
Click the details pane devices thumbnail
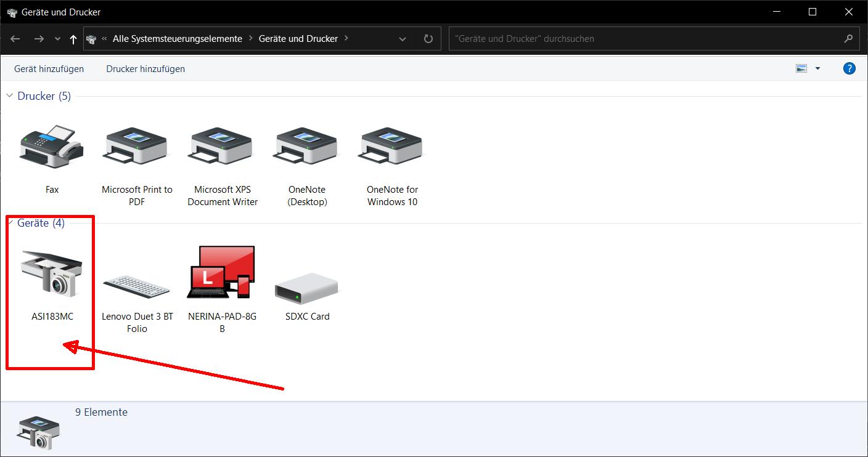click(39, 432)
